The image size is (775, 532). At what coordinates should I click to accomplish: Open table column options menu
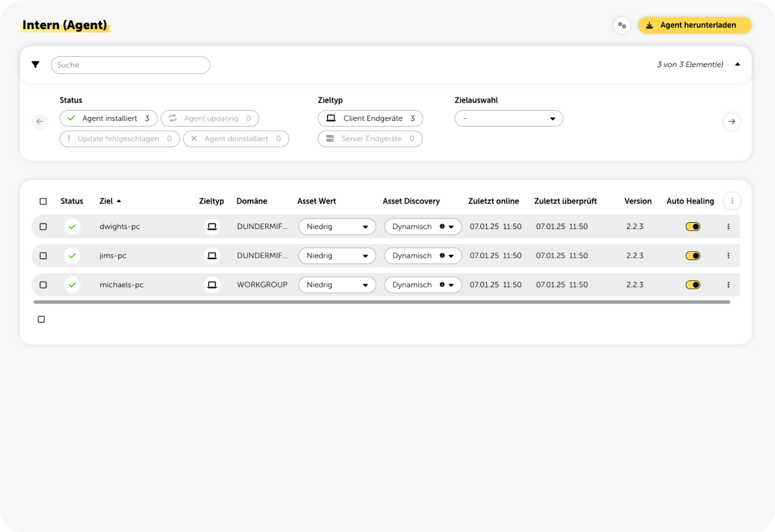point(732,201)
